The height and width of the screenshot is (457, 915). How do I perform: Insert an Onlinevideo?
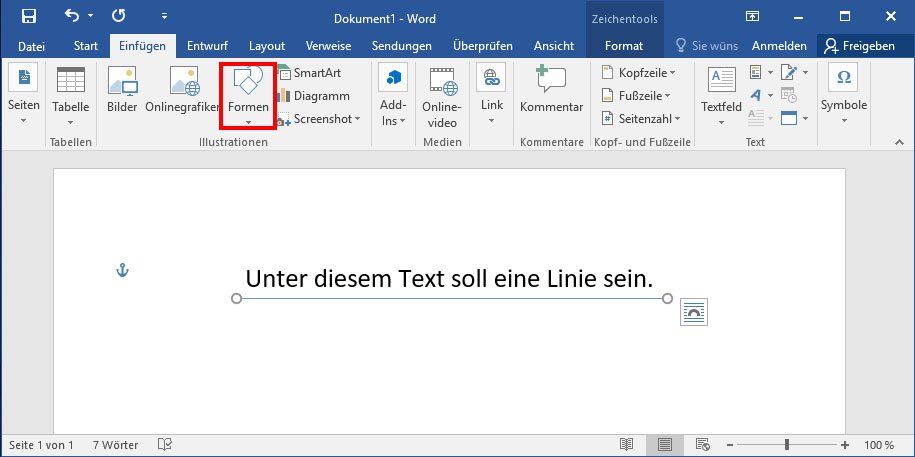click(x=442, y=97)
